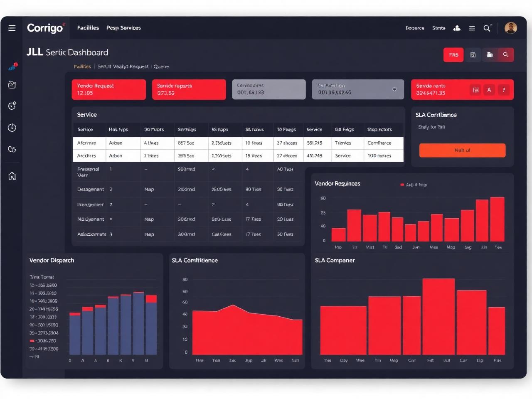
Task: Click the table view icon in Sande rents card
Action: tap(476, 90)
